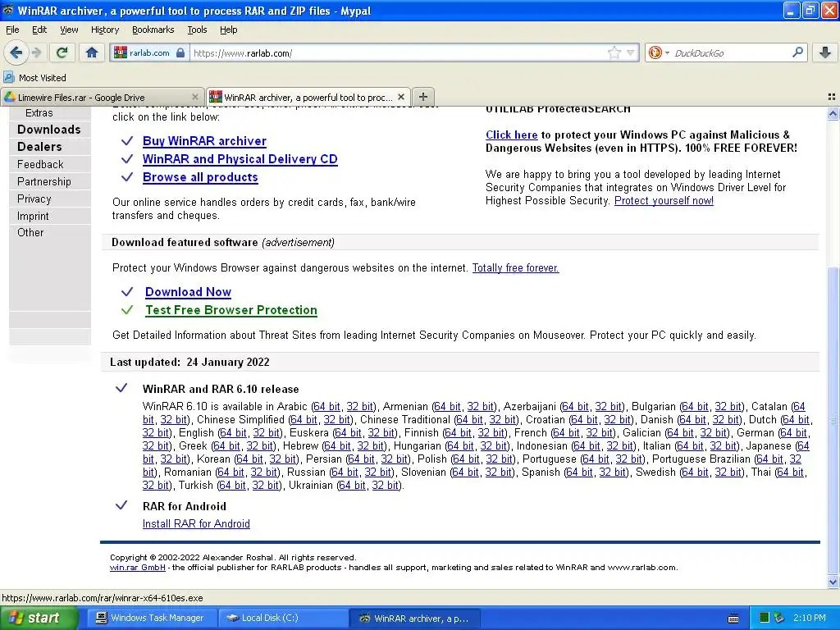Viewport: 840px width, 630px height.
Task: Click the green Task Manager tray icon
Action: (x=765, y=618)
